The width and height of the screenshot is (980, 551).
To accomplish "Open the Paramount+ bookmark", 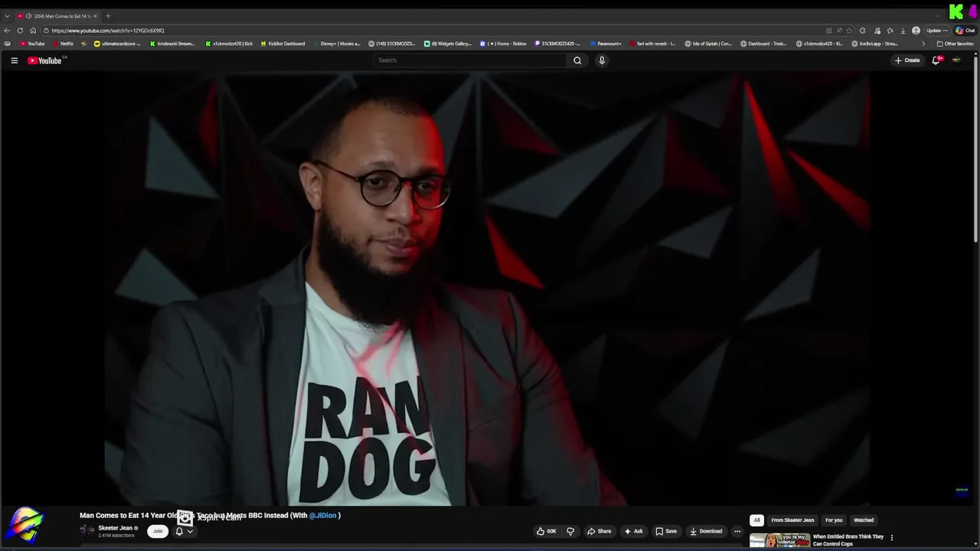I will pyautogui.click(x=605, y=44).
